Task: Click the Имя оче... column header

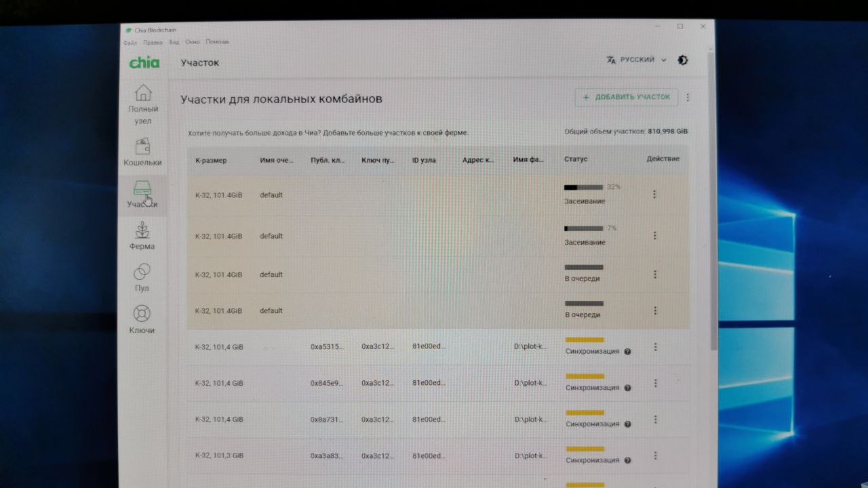Action: pos(277,160)
